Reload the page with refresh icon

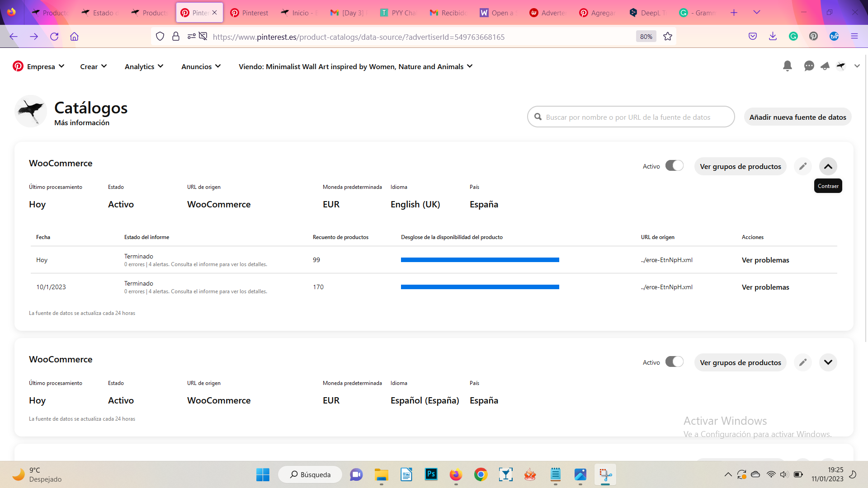point(54,37)
